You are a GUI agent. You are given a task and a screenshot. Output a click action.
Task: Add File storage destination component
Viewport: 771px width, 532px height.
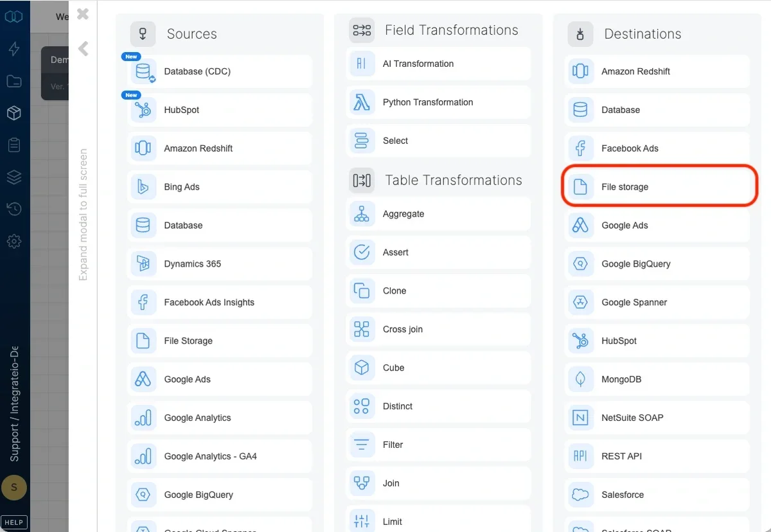click(657, 187)
